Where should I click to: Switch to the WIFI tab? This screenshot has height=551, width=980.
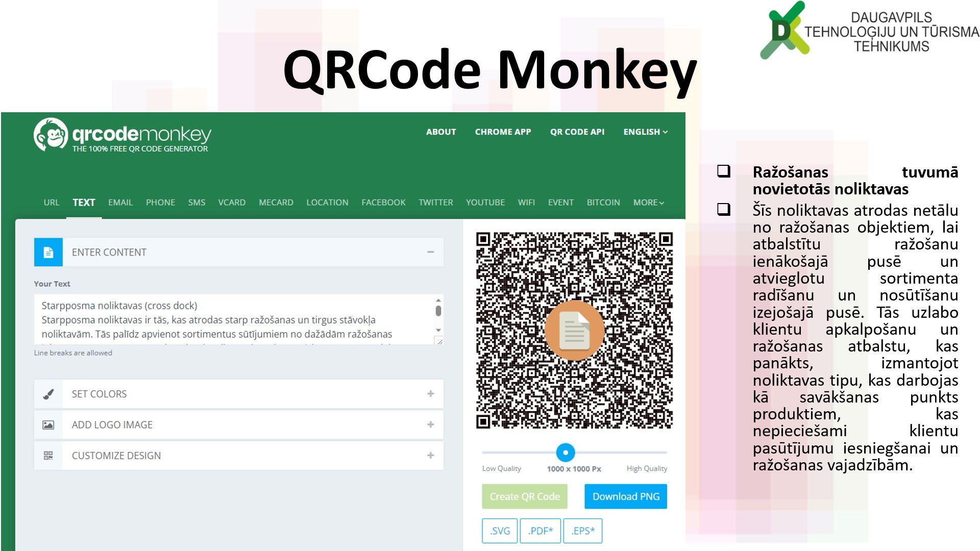pyautogui.click(x=526, y=203)
